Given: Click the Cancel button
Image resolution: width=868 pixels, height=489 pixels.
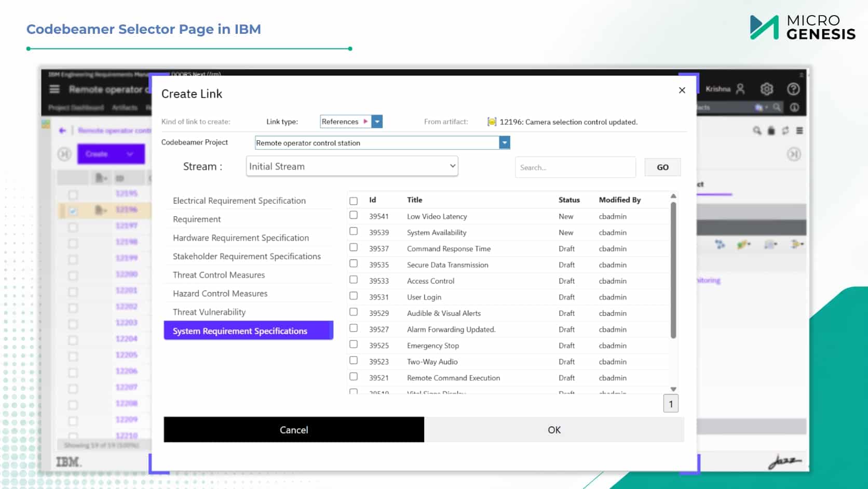Looking at the screenshot, I should pos(294,430).
